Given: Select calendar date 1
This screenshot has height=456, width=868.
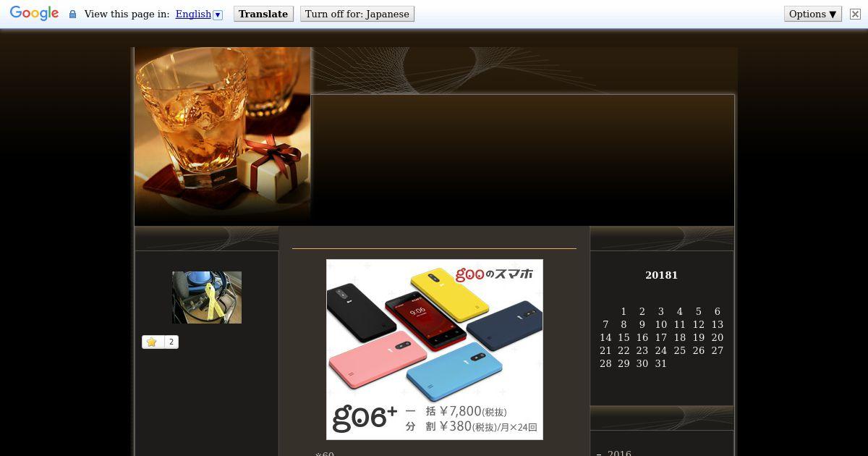Looking at the screenshot, I should point(624,311).
